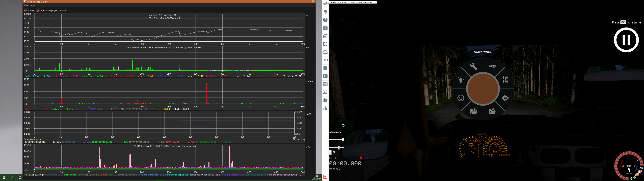The height and width of the screenshot is (181, 644).
Task: Click the Total Distance slider handle
Action: point(343,140)
